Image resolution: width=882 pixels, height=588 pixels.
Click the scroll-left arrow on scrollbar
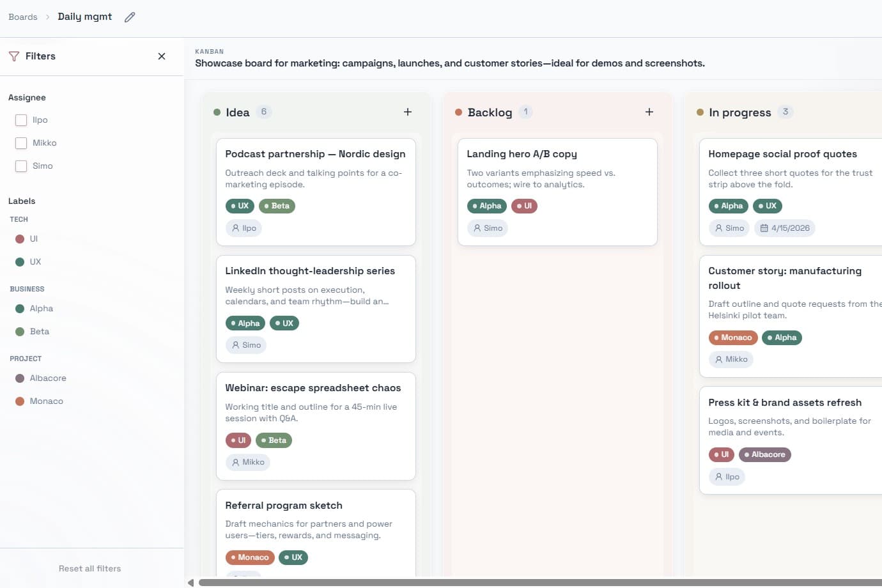pos(190,582)
